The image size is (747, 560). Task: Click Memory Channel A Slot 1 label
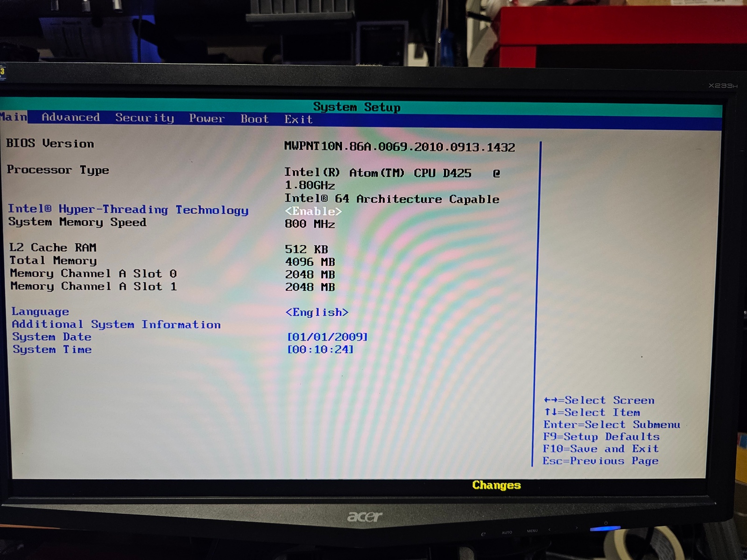(94, 286)
